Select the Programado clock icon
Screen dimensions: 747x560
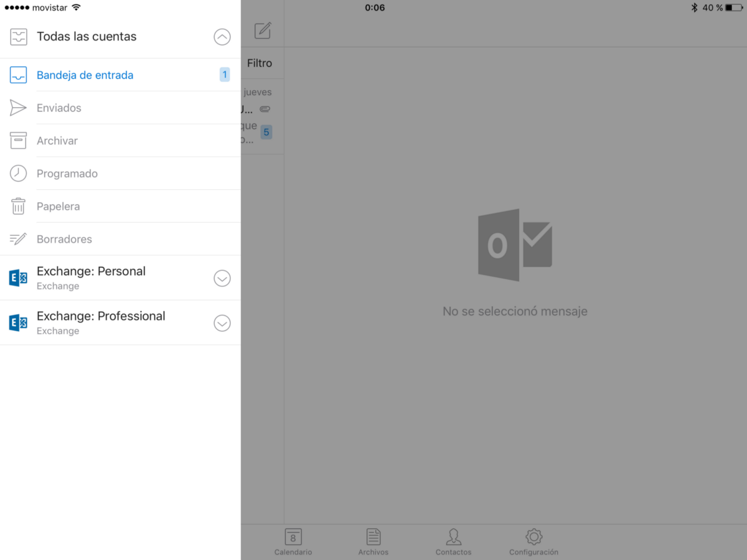[x=19, y=173]
